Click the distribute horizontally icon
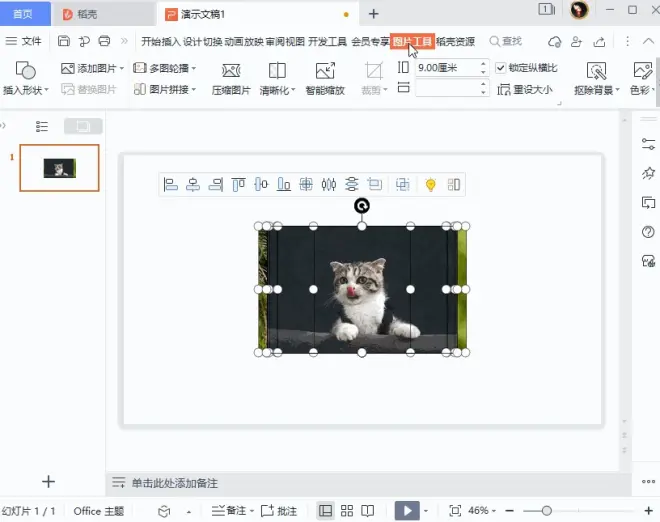This screenshot has height=522, width=660. (x=329, y=184)
